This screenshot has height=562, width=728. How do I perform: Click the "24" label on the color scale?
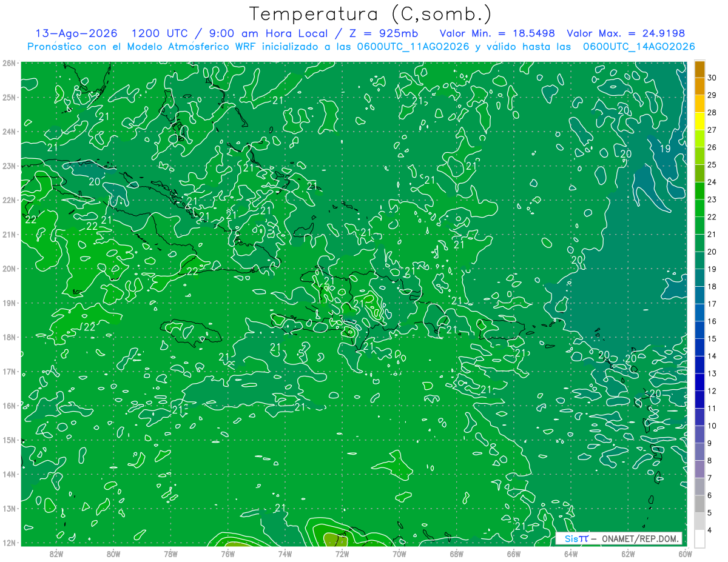coord(712,182)
